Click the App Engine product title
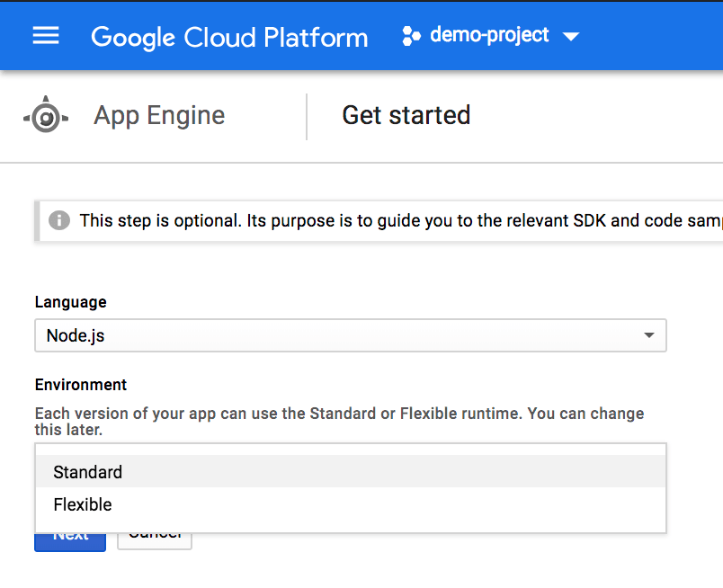This screenshot has width=723, height=588. (159, 115)
